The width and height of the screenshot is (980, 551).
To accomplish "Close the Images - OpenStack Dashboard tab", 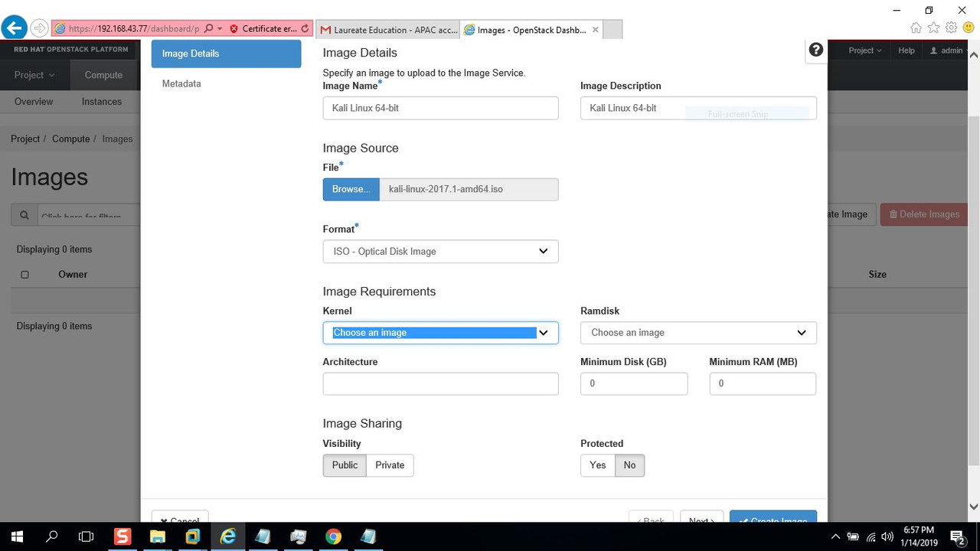I will (x=595, y=30).
